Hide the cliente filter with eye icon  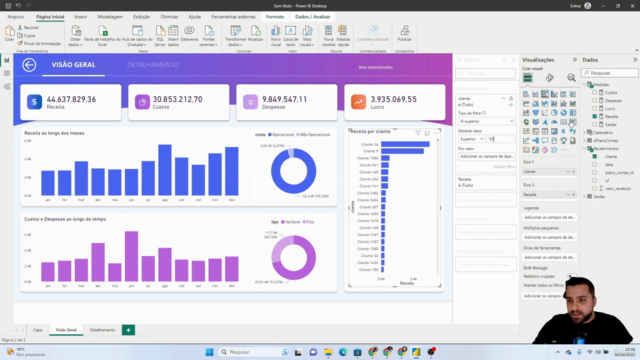(511, 105)
